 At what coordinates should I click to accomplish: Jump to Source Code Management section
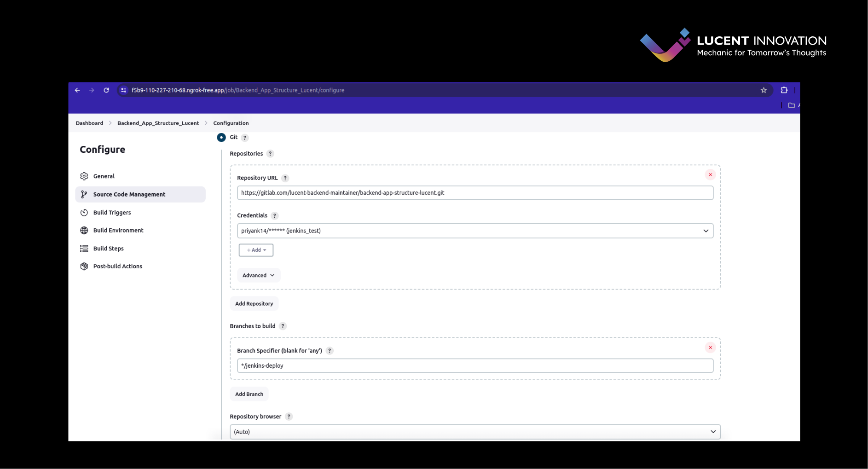tap(140, 194)
